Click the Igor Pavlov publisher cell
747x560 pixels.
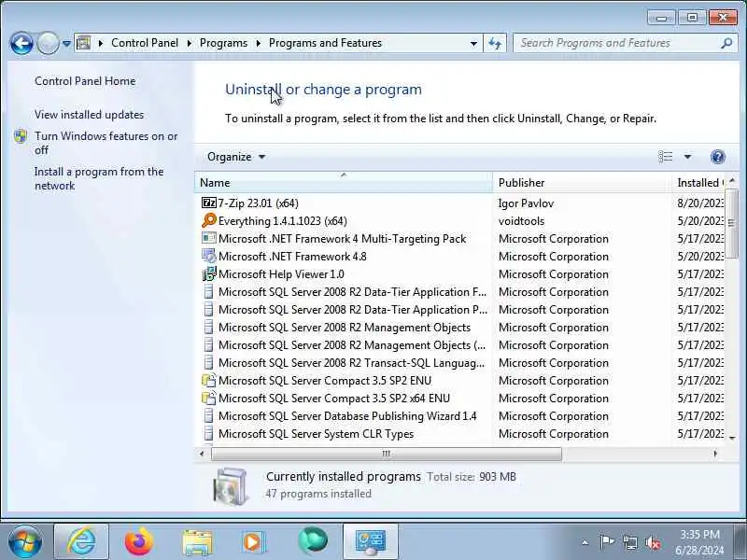tap(526, 203)
